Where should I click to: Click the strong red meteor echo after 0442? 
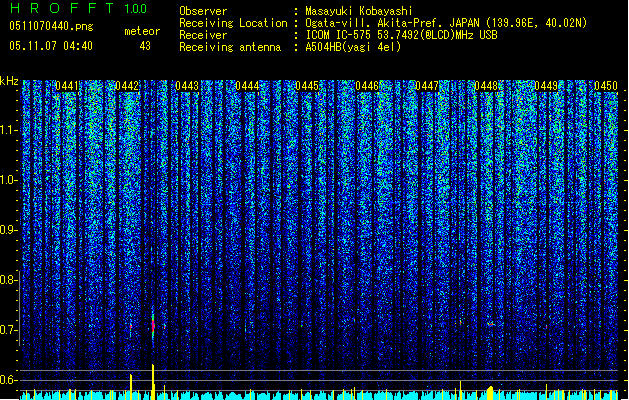click(x=153, y=325)
